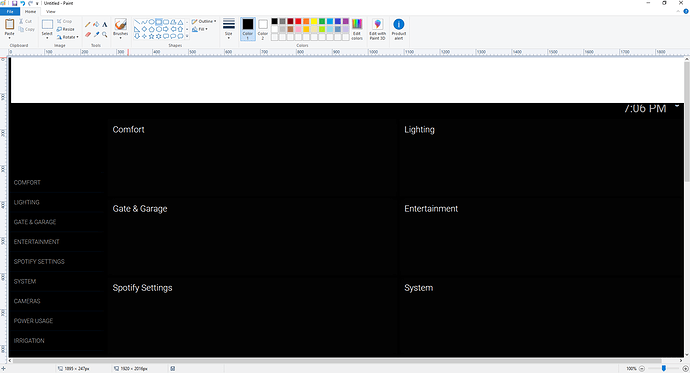
Task: Click the Resize button
Action: pyautogui.click(x=66, y=29)
